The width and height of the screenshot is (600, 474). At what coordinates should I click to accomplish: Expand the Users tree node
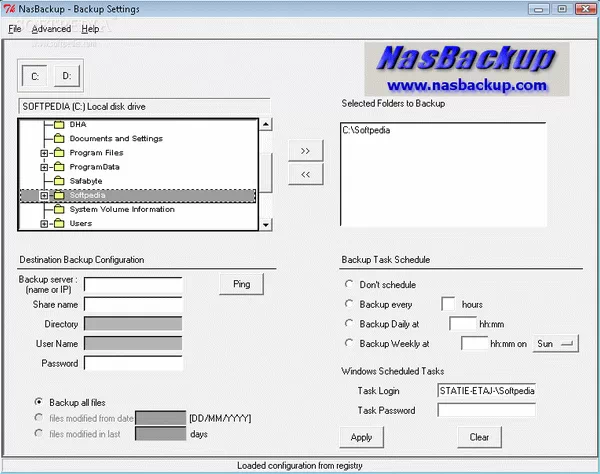click(44, 224)
